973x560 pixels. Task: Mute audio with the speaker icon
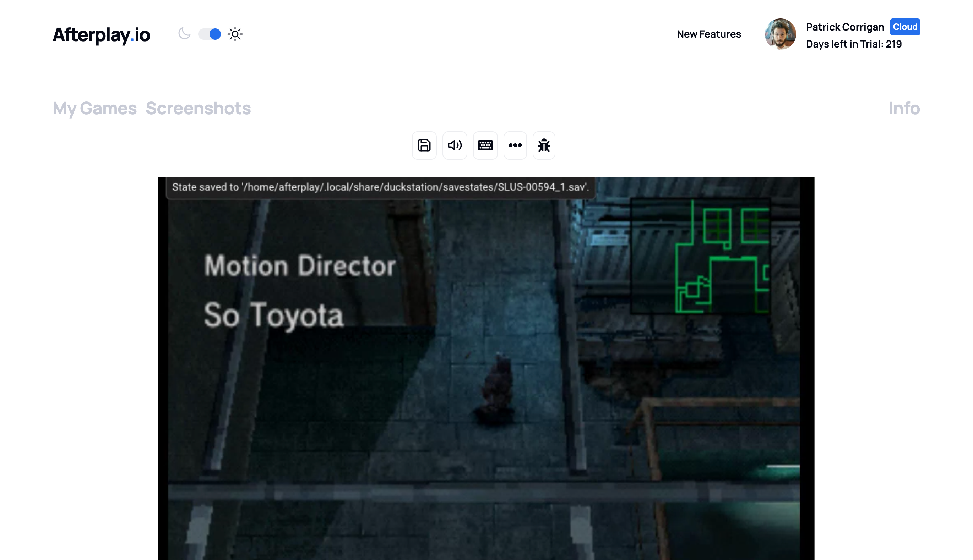coord(455,146)
